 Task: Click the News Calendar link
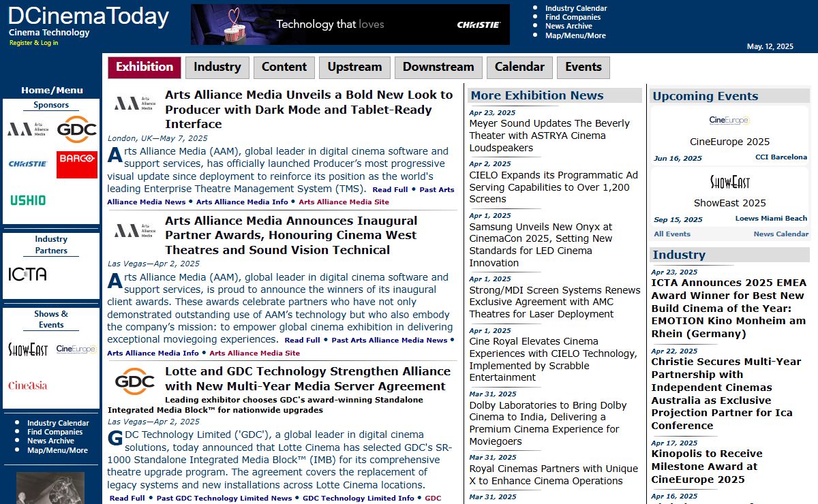click(x=781, y=234)
